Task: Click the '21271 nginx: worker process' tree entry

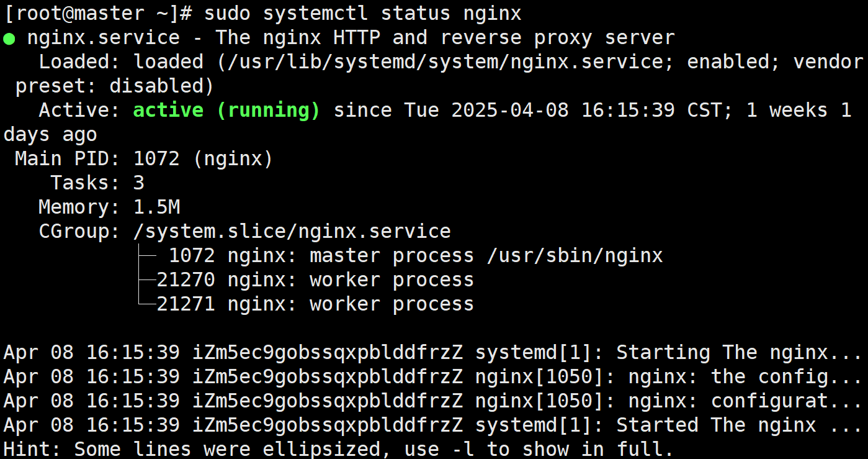Action: click(315, 304)
